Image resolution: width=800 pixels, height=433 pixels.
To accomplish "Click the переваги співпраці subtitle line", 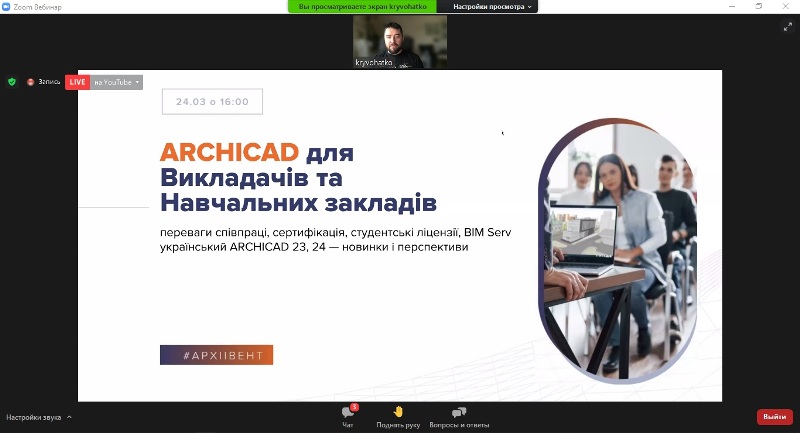I will click(x=336, y=233).
